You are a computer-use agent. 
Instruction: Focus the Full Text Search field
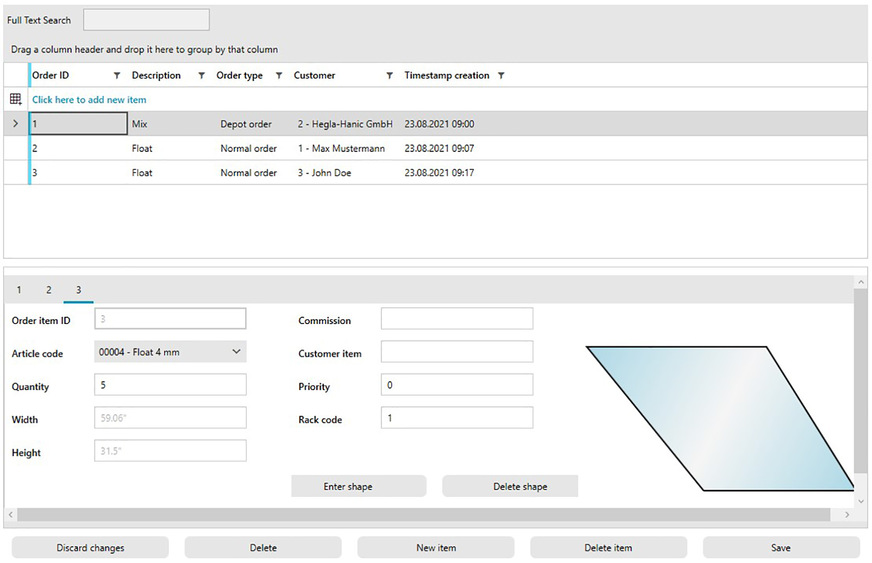146,20
